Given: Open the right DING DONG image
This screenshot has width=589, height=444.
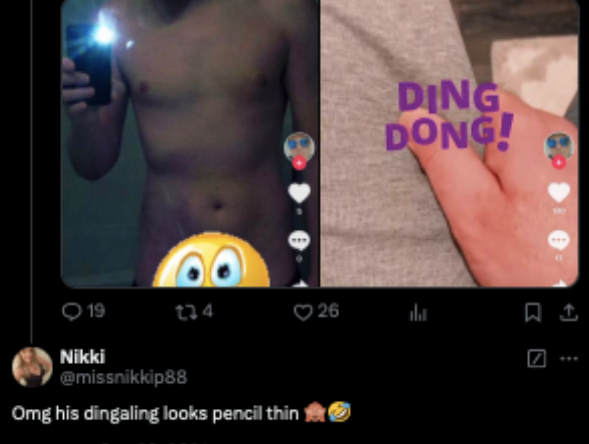Looking at the screenshot, I should [x=450, y=143].
